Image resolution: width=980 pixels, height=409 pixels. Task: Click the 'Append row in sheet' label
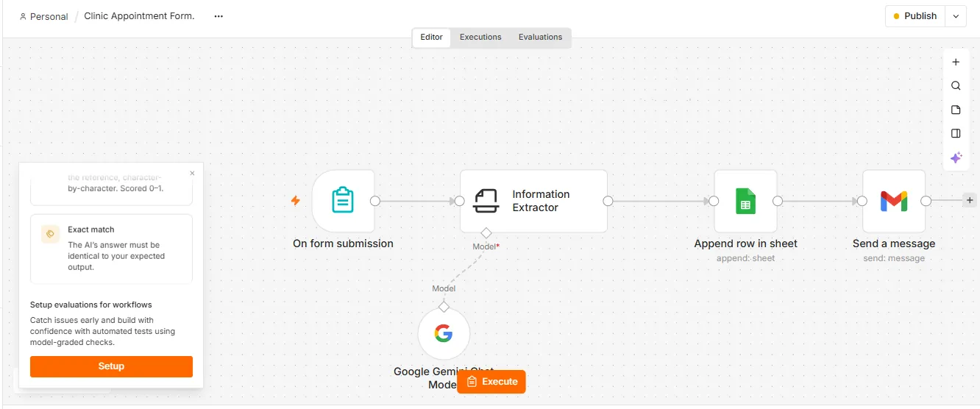tap(745, 243)
